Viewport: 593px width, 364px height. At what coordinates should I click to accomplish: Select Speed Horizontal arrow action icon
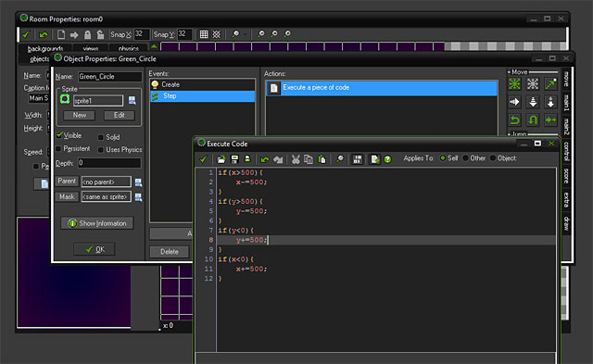pyautogui.click(x=514, y=102)
